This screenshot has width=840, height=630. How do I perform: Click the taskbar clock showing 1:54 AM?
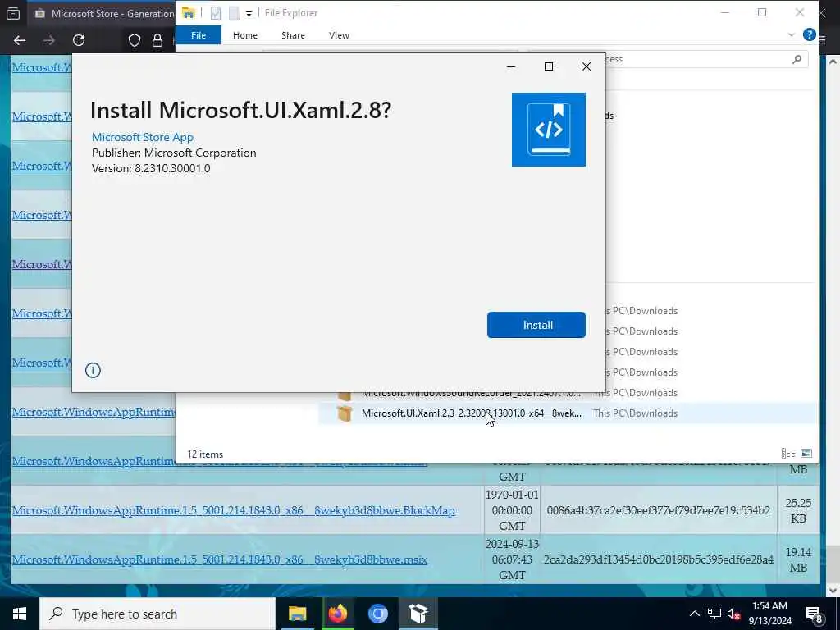769,614
